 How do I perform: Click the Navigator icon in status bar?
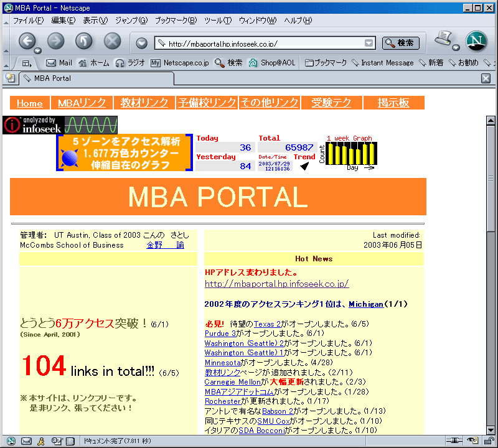(11, 441)
